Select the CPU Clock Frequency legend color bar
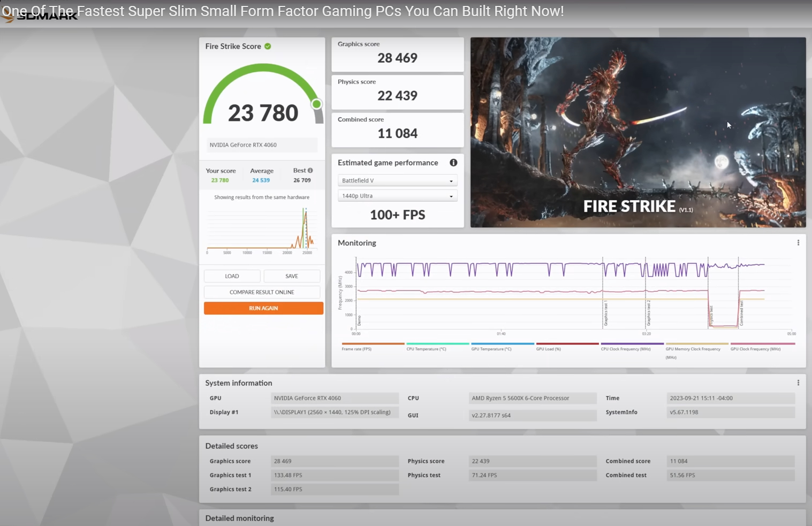Viewport: 812px width, 526px height. coord(632,344)
